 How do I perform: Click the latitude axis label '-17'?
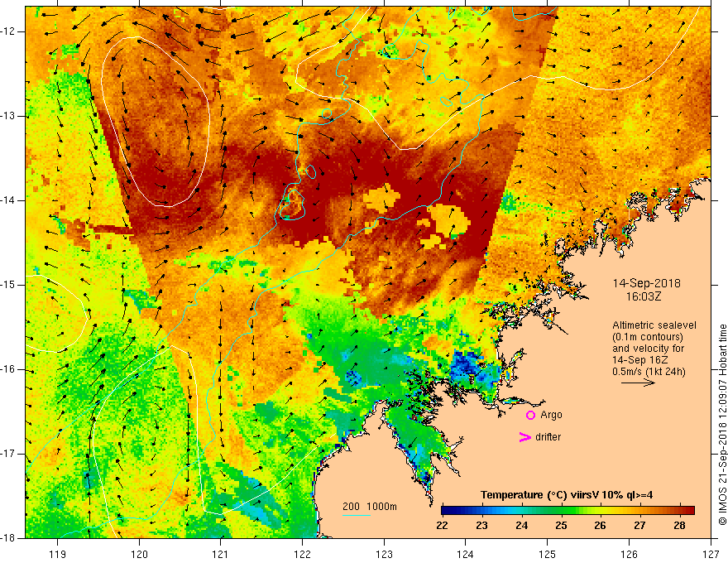pyautogui.click(x=8, y=454)
